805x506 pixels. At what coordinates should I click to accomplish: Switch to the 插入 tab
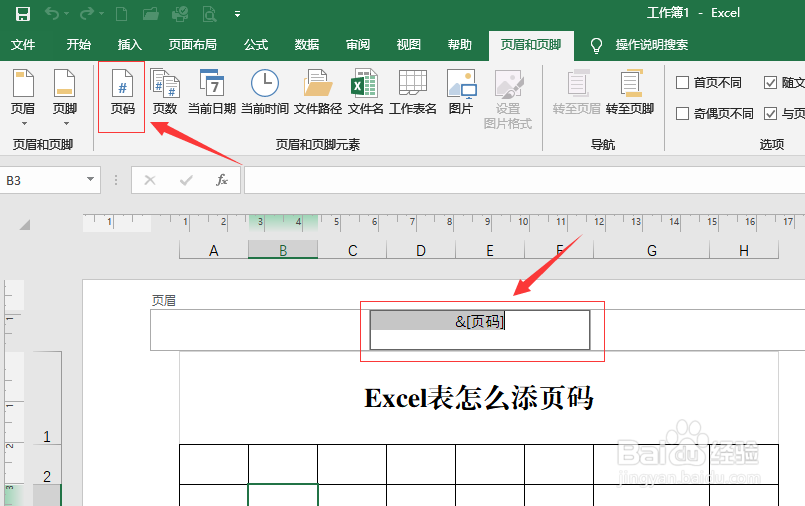[x=129, y=45]
